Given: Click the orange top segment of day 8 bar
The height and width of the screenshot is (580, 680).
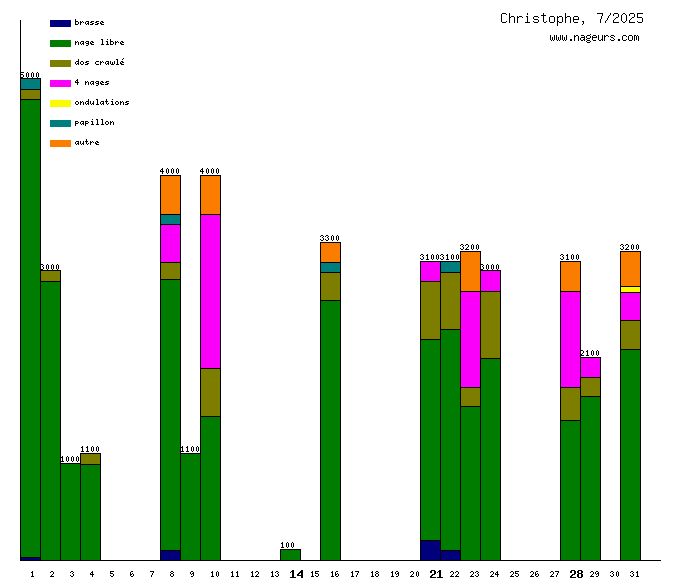Looking at the screenshot, I should 170,194.
